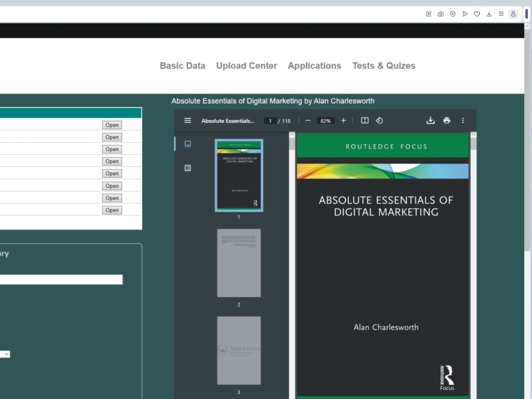Viewport: 532px width, 399px height.
Task: Expand the dropdown at left panel bottom
Action: (x=5, y=354)
